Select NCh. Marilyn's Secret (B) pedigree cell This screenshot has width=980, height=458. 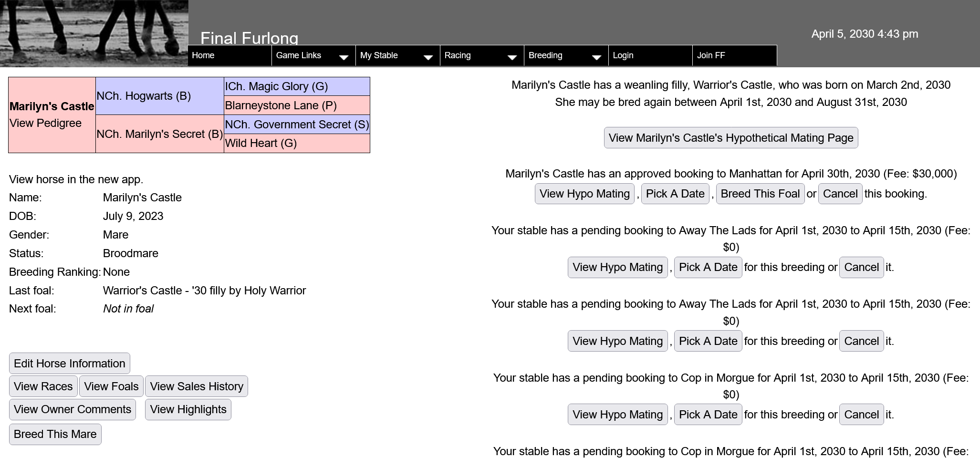tap(159, 134)
